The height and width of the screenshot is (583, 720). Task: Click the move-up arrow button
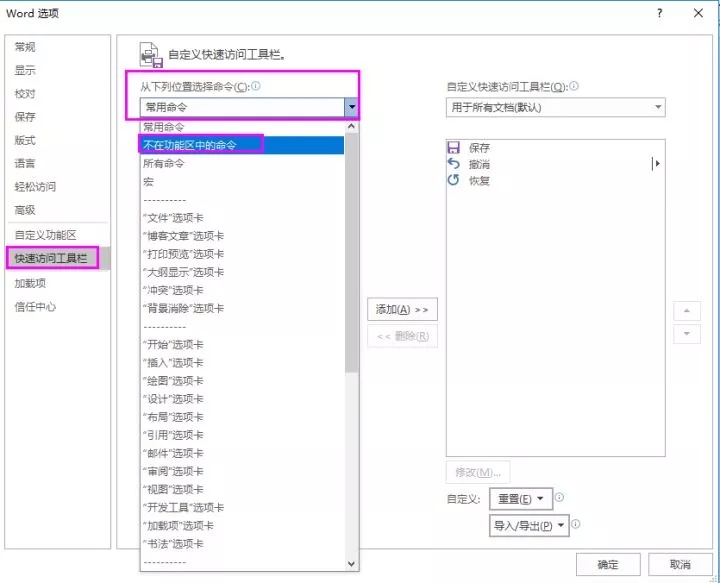686,311
